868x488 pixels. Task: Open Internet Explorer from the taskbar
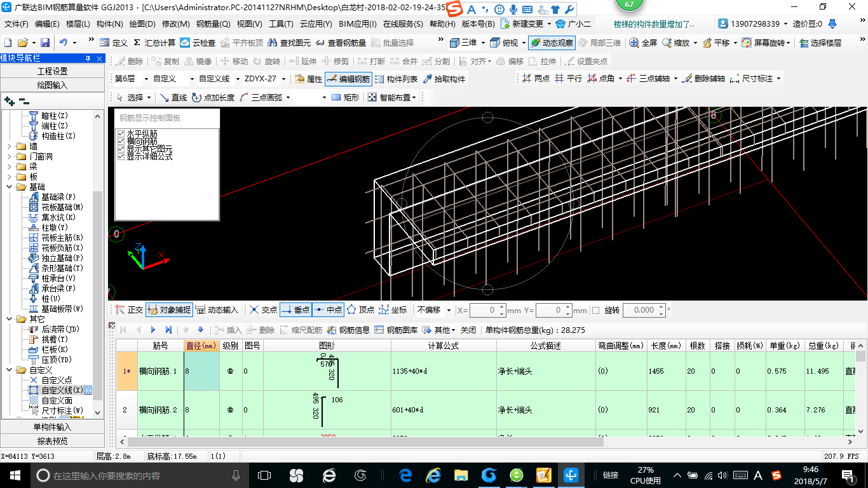pos(433,475)
